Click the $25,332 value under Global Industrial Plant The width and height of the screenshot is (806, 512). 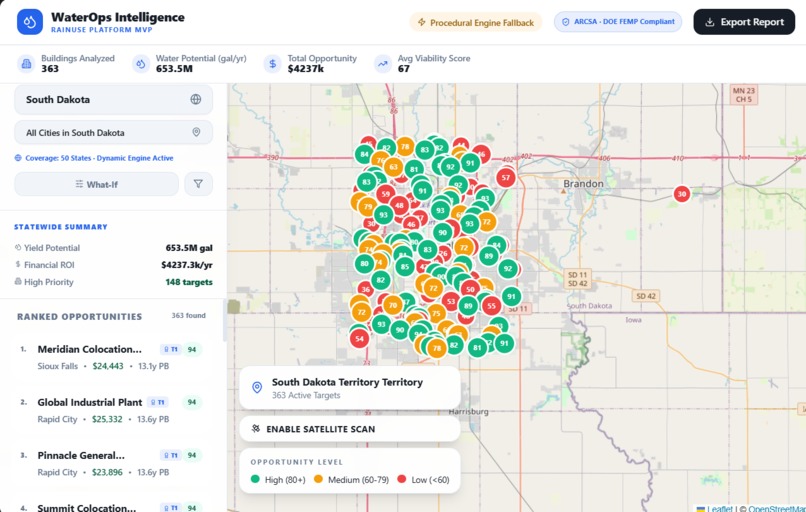click(107, 419)
